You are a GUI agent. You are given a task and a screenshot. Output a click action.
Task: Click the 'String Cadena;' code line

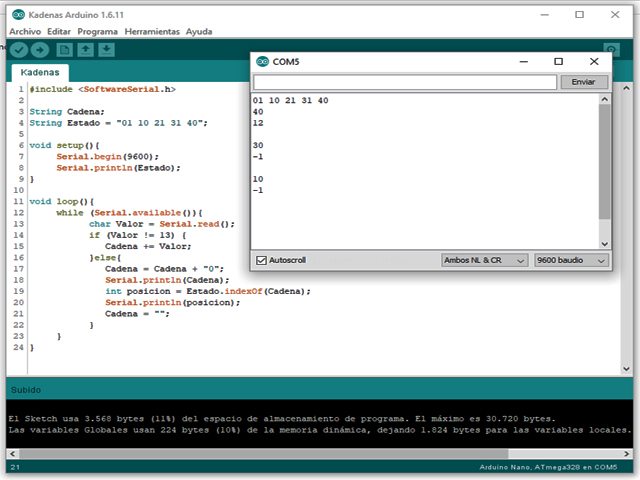(x=67, y=112)
